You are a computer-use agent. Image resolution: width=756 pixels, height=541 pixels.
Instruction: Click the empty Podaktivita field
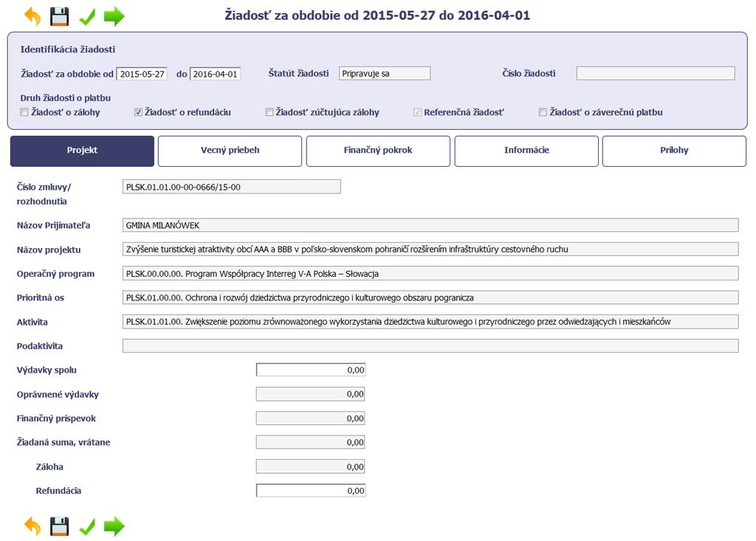point(430,345)
